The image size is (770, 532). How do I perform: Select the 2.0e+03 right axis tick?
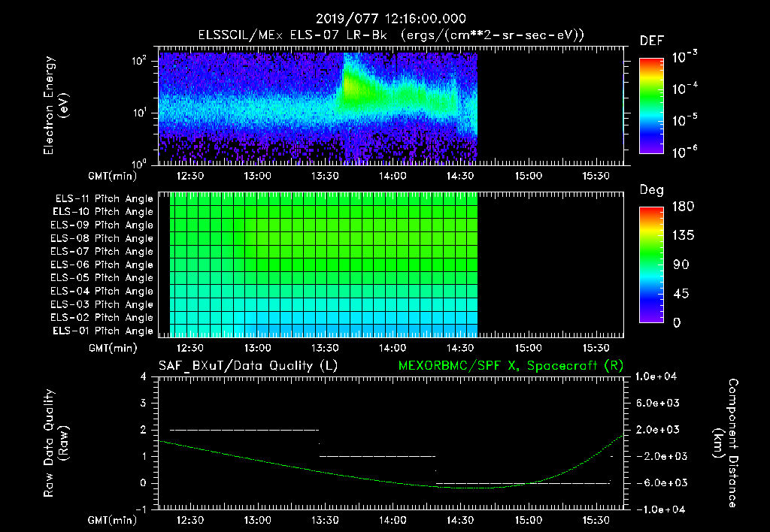click(x=658, y=430)
